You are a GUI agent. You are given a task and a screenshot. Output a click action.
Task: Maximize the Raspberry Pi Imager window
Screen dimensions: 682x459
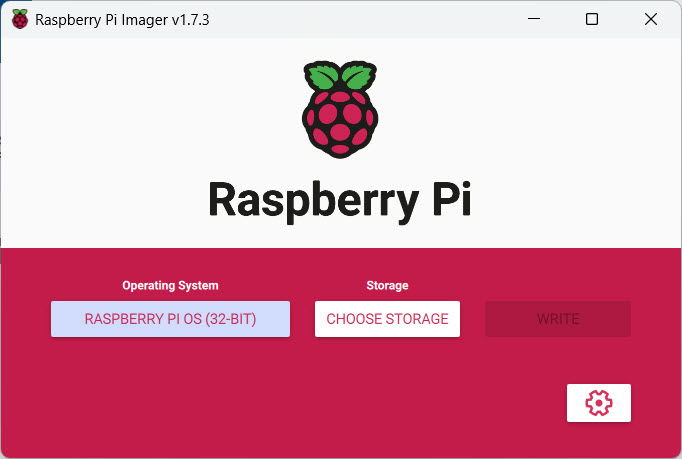click(592, 19)
